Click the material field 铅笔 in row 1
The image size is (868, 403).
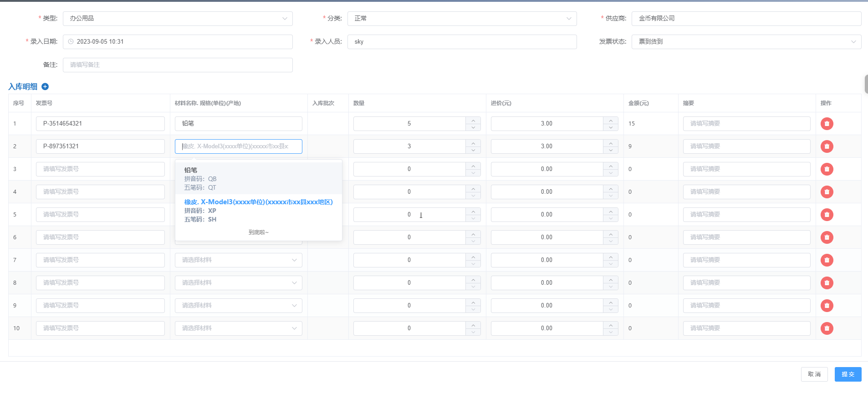click(238, 124)
